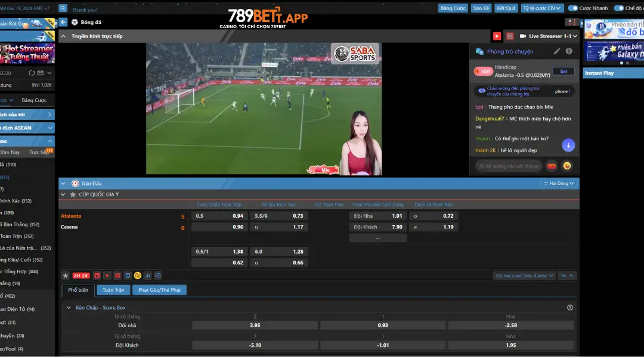
Task: Click the chat message input field
Action: [509, 166]
